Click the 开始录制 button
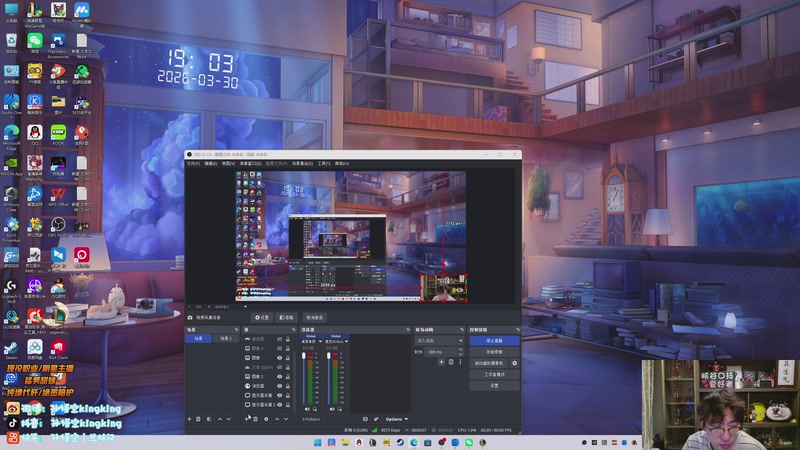800x450 pixels. point(494,352)
